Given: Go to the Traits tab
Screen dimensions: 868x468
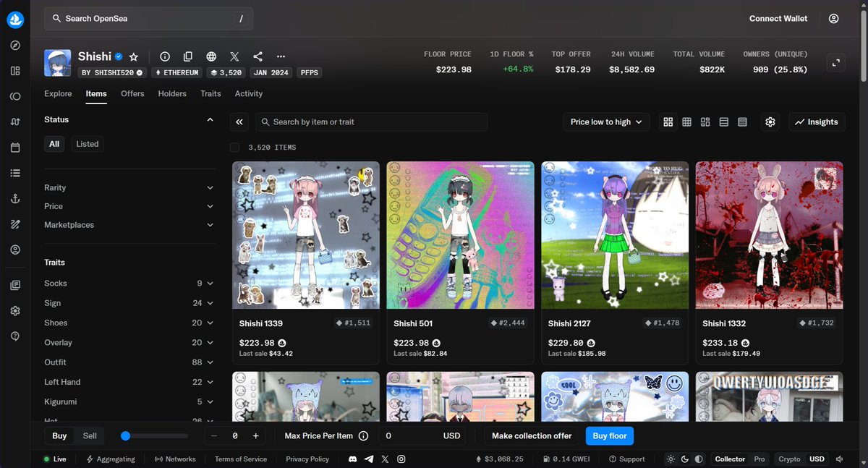Looking at the screenshot, I should (210, 93).
